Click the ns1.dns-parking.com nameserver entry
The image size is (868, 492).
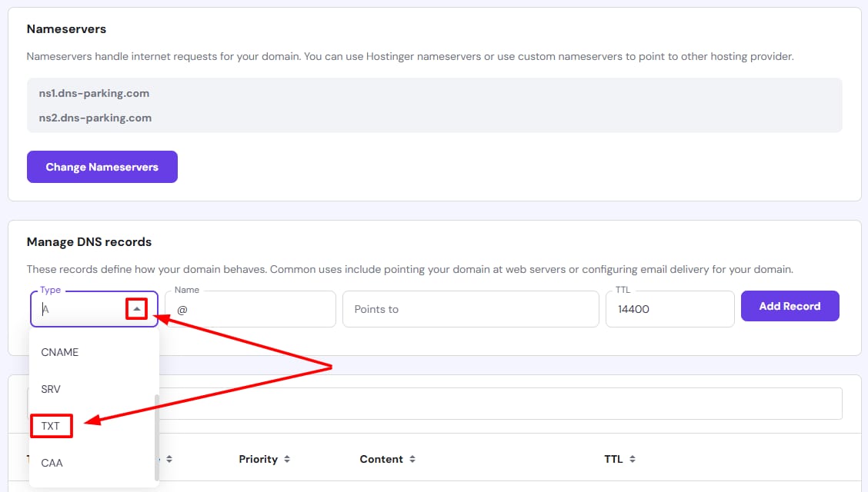[x=94, y=93]
